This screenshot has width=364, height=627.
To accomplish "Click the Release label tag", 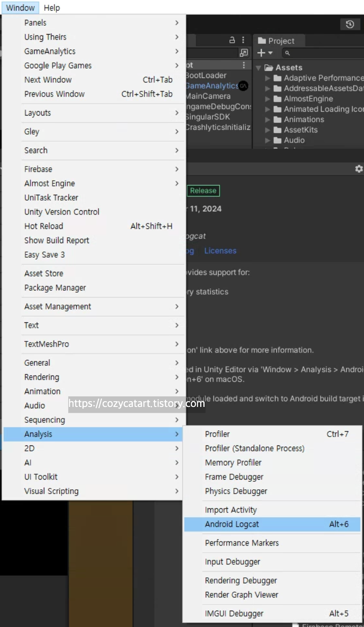I will click(203, 191).
